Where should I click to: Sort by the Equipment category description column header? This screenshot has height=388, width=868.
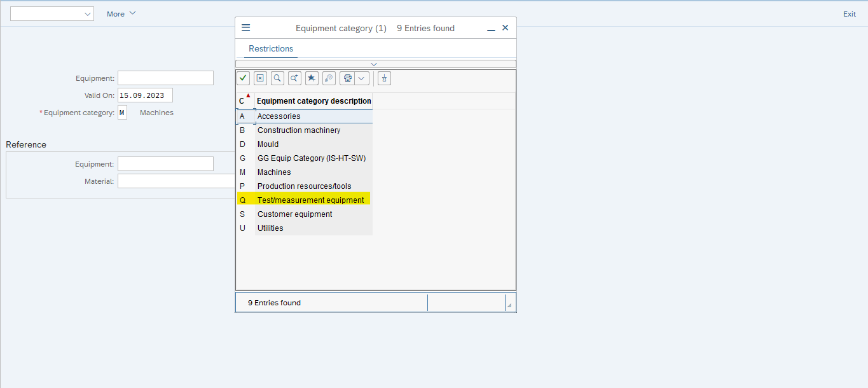(x=313, y=101)
